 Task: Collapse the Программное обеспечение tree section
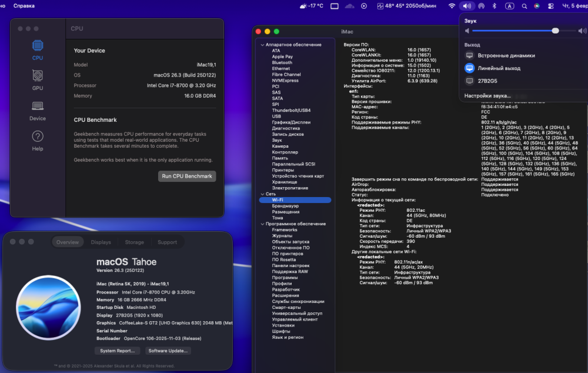point(262,224)
